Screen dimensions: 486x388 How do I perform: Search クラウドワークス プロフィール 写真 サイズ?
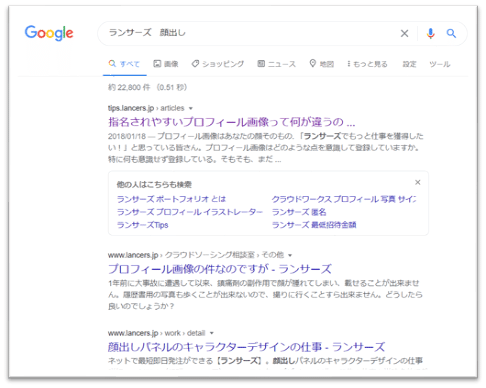344,199
